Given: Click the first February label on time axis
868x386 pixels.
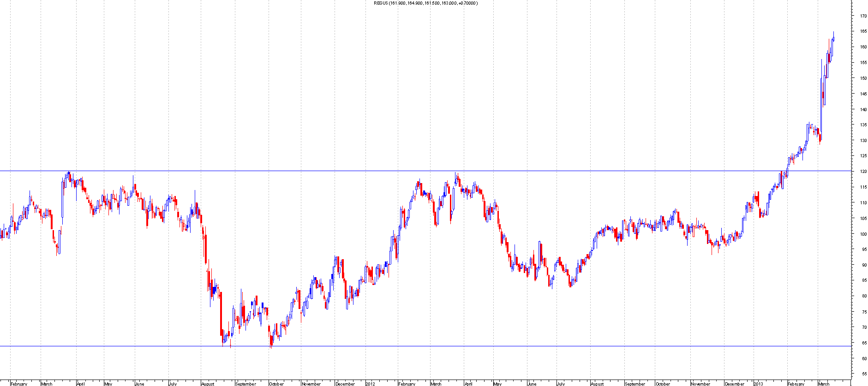Looking at the screenshot, I should click(x=19, y=384).
